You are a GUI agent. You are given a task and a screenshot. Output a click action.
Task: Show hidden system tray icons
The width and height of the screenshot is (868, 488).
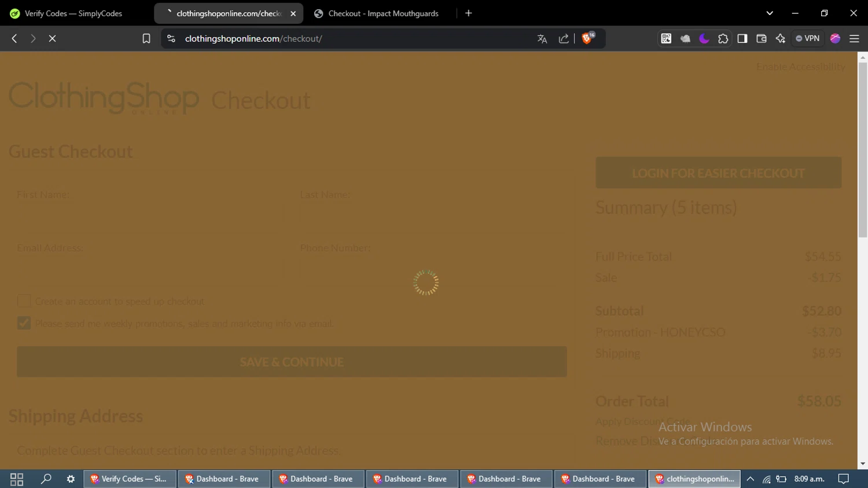751,479
